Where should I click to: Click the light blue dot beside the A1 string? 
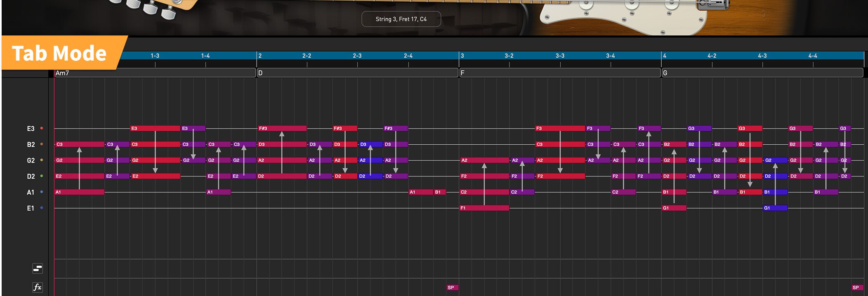42,192
